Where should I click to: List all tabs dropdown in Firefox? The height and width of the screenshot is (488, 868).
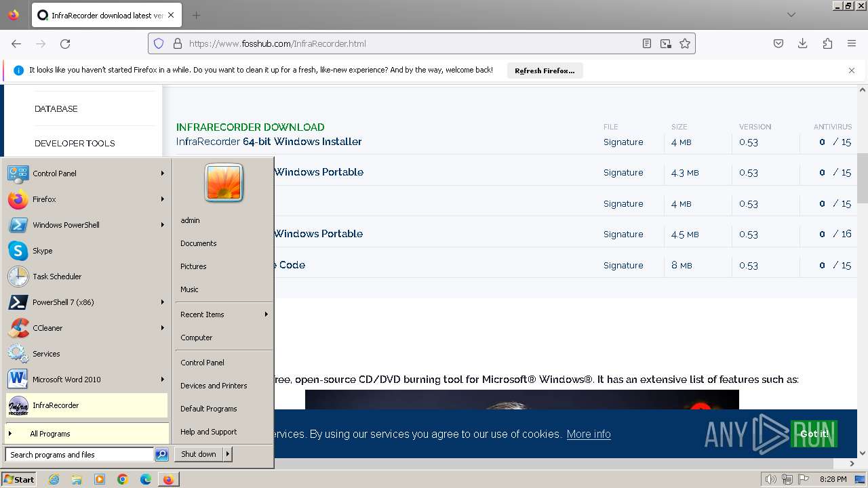[x=791, y=15]
